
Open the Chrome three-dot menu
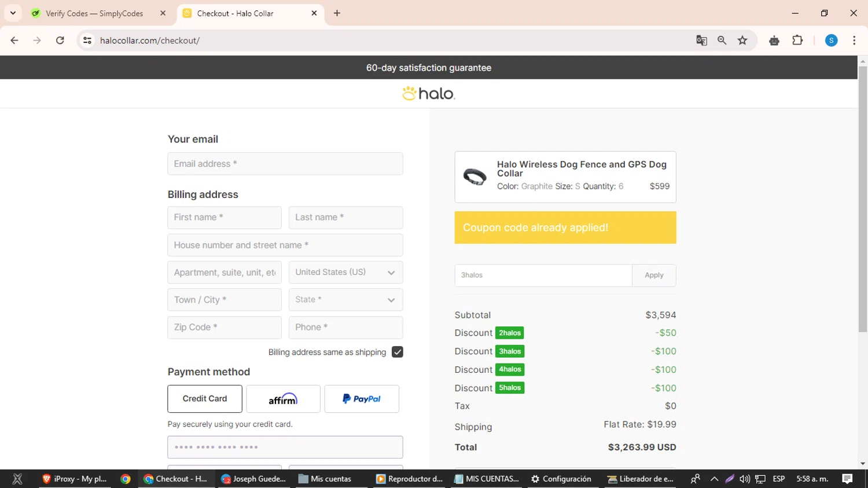pos(854,41)
